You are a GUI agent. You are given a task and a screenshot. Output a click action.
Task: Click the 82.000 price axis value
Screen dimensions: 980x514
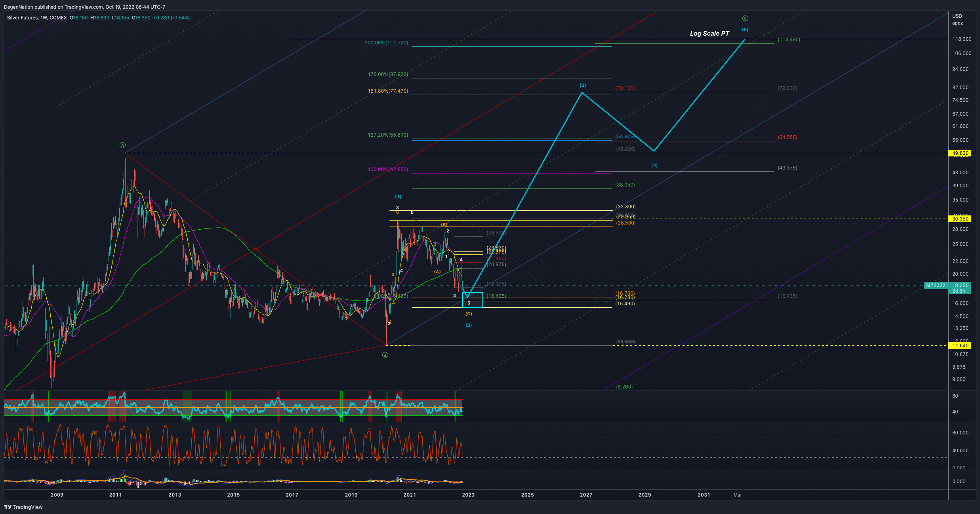pyautogui.click(x=960, y=87)
